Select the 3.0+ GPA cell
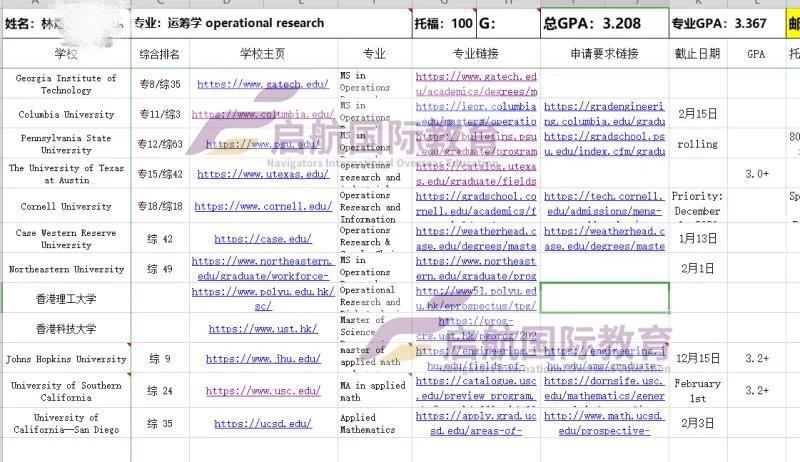 pos(757,174)
